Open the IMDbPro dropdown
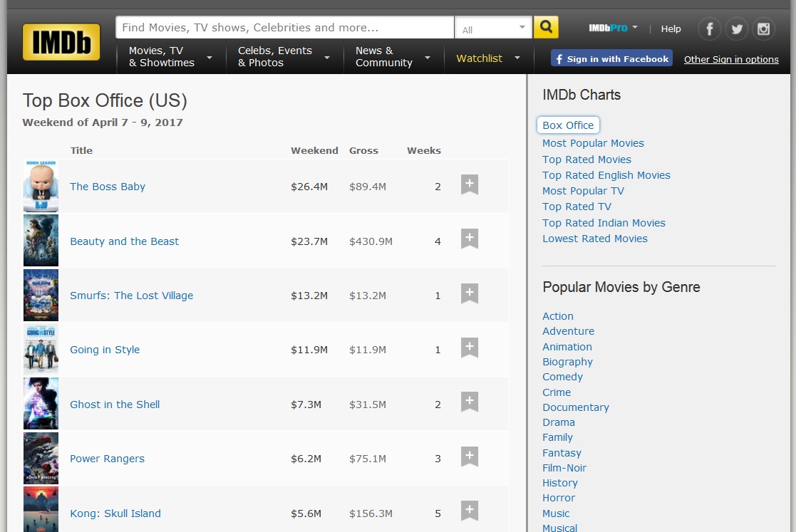 click(x=613, y=28)
